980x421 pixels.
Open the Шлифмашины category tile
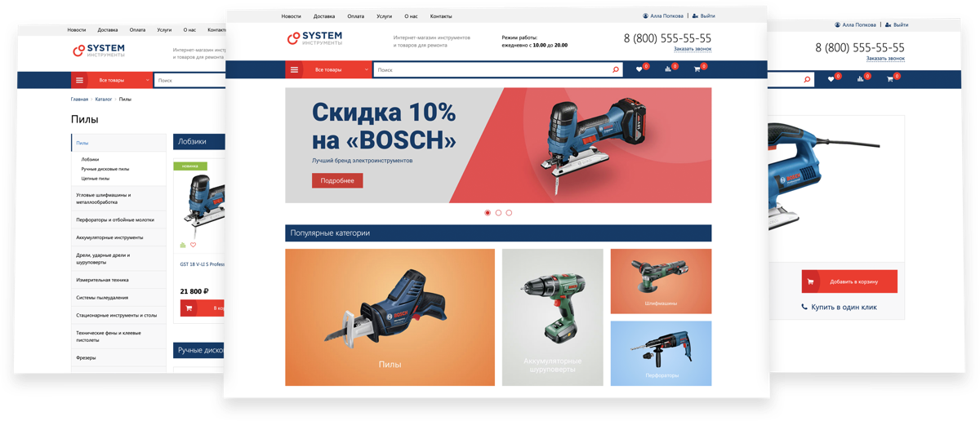point(661,281)
